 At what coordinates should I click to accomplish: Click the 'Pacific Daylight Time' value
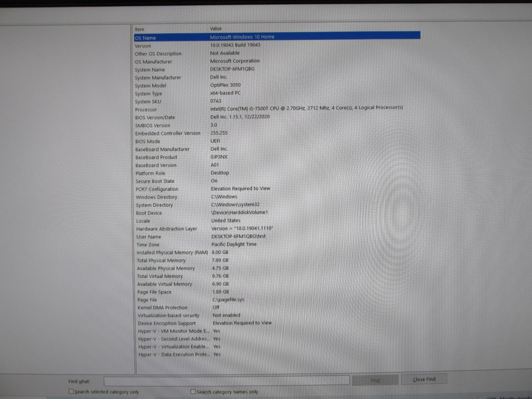point(234,244)
